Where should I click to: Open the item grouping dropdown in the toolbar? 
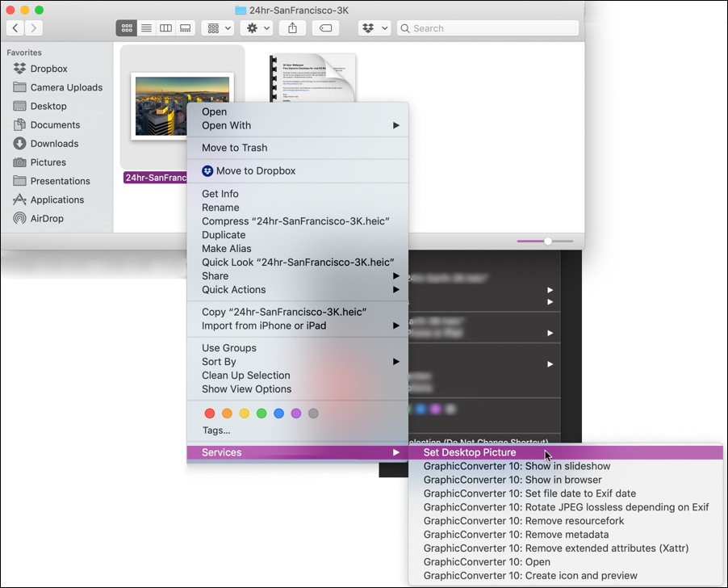click(x=217, y=27)
